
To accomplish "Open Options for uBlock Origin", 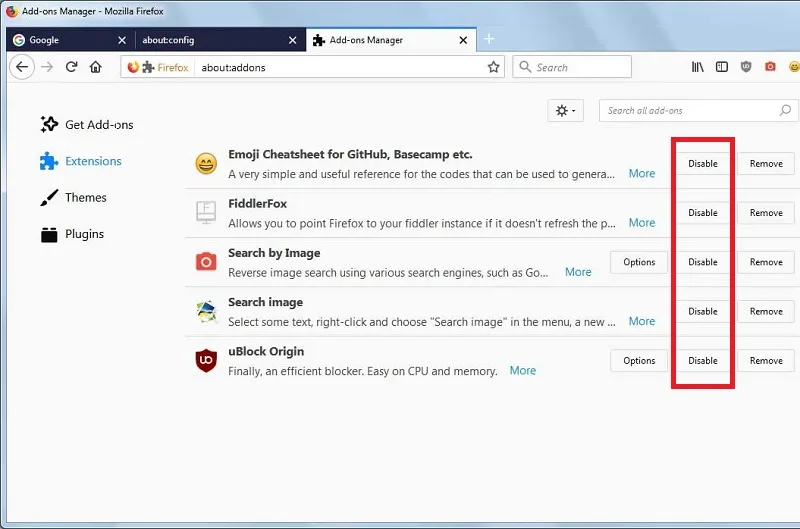I will [x=639, y=361].
